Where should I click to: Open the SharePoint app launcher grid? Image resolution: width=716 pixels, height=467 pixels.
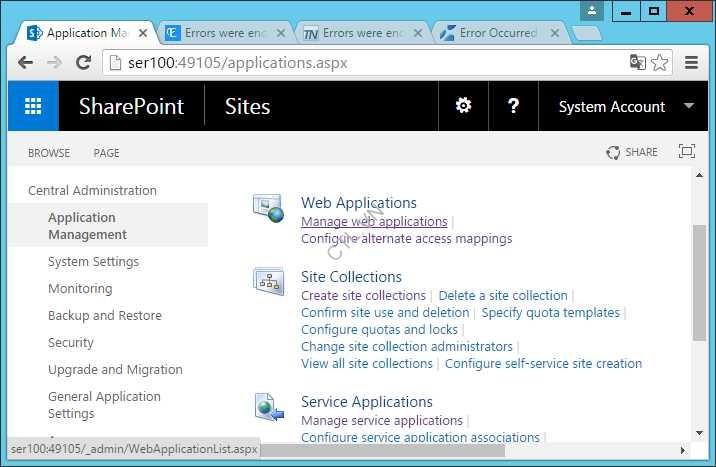33,106
